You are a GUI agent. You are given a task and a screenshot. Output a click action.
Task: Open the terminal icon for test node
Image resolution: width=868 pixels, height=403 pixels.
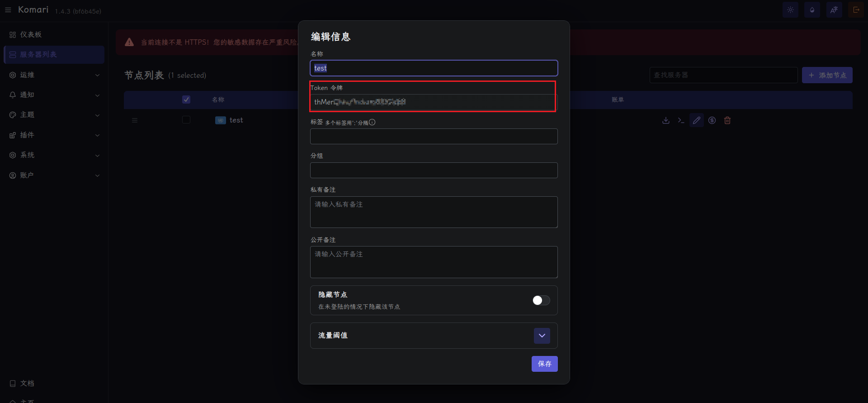681,120
